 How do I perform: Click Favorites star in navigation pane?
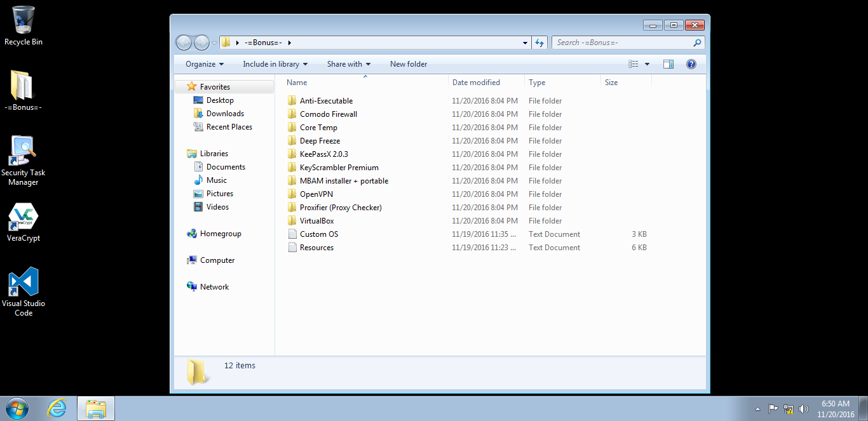coord(192,87)
